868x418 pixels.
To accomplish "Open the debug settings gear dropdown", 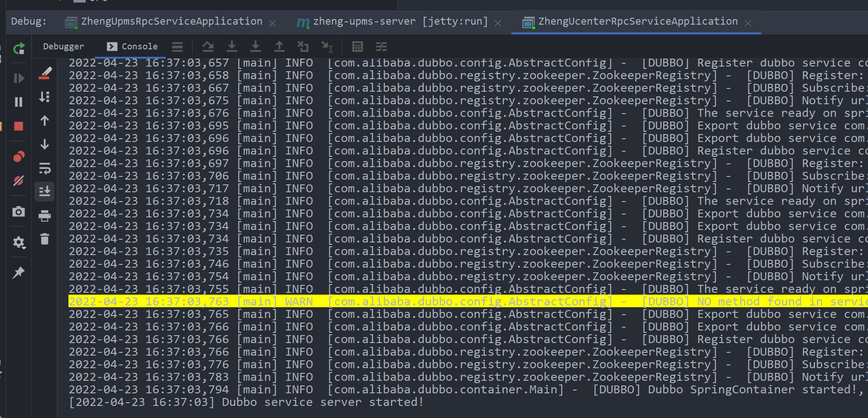I will coord(19,243).
